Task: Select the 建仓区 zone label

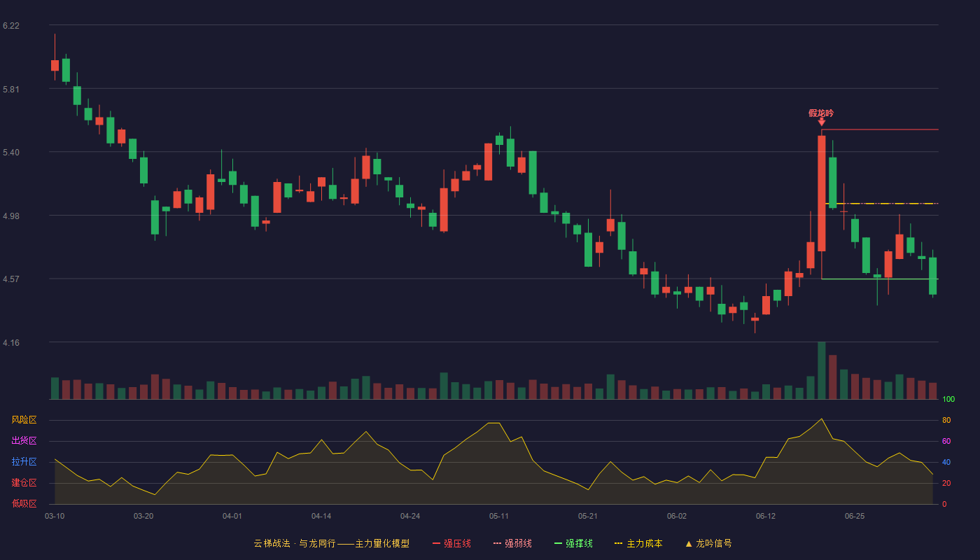Action: click(x=24, y=483)
